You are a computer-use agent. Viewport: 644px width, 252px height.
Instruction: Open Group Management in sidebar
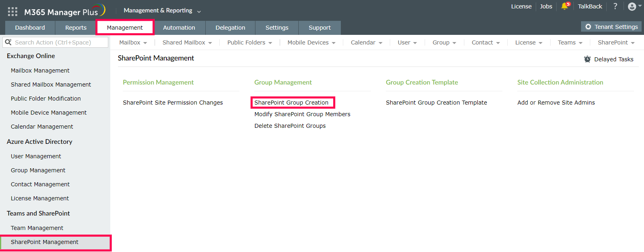click(38, 170)
